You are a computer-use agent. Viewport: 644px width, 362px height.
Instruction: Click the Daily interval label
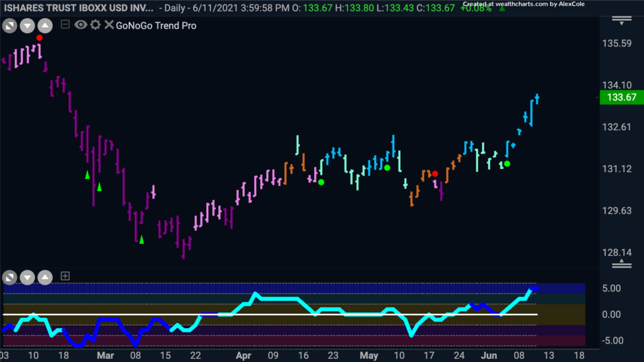[175, 8]
